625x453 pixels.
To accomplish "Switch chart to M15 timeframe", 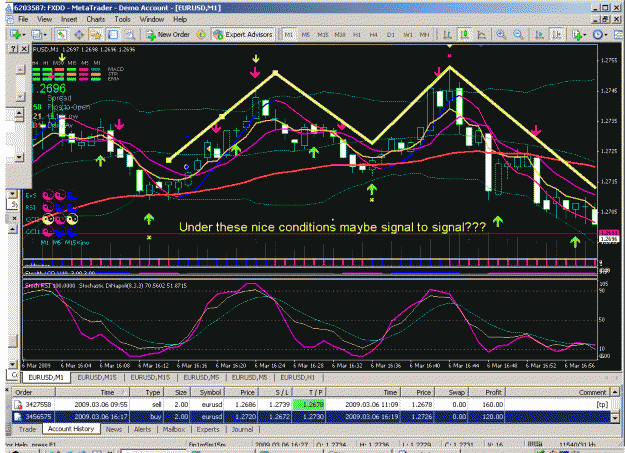I will 322,35.
